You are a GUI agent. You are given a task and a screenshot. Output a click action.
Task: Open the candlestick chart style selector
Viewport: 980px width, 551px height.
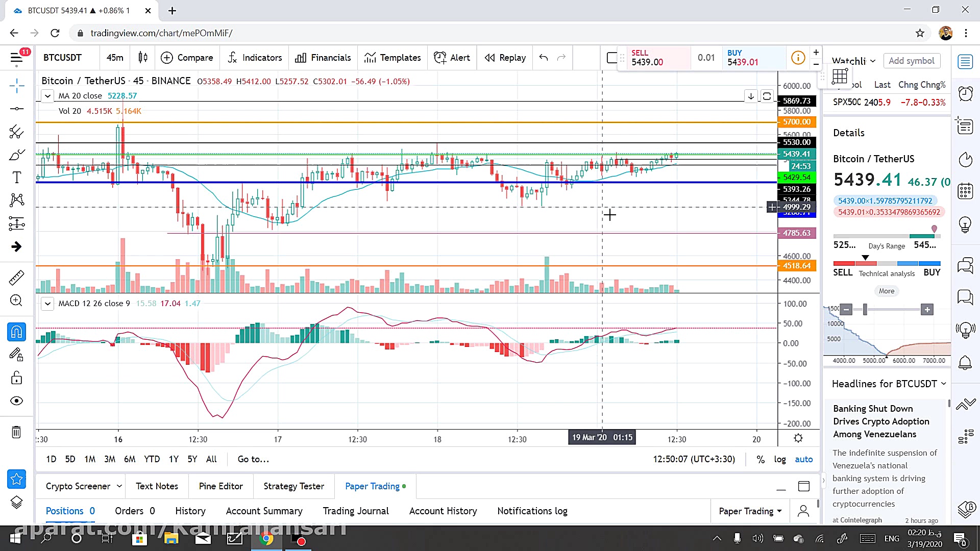(x=143, y=58)
